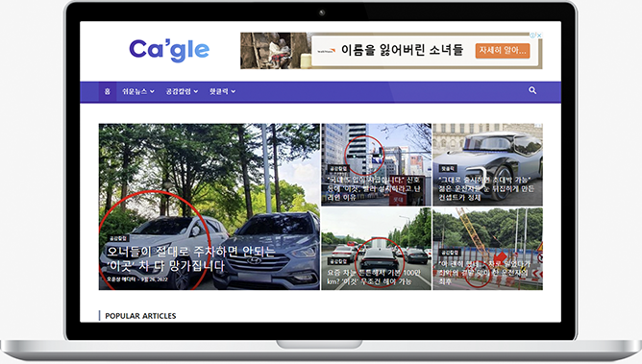The image size is (642, 364).
Task: Click the 공감칼럼 tag on the featured article
Action: pyautogui.click(x=118, y=238)
